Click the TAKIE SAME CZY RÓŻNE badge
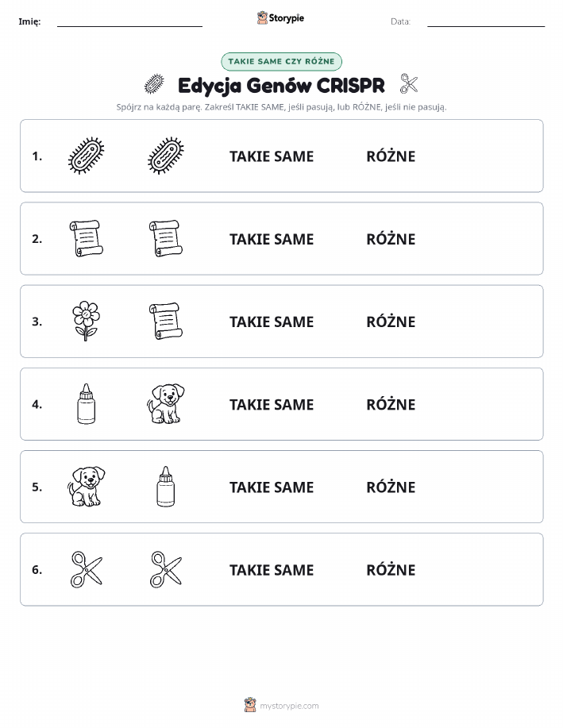This screenshot has width=563, height=728. [281, 61]
